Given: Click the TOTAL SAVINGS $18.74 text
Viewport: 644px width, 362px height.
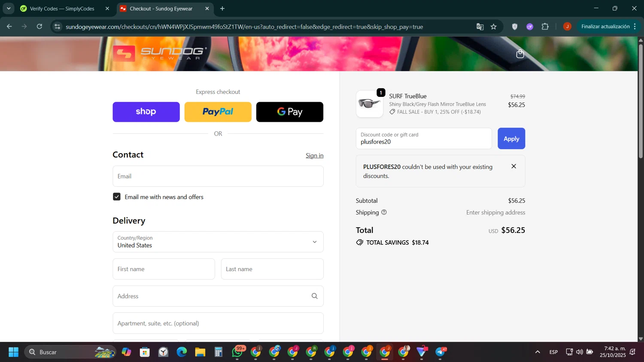Looking at the screenshot, I should tap(397, 242).
